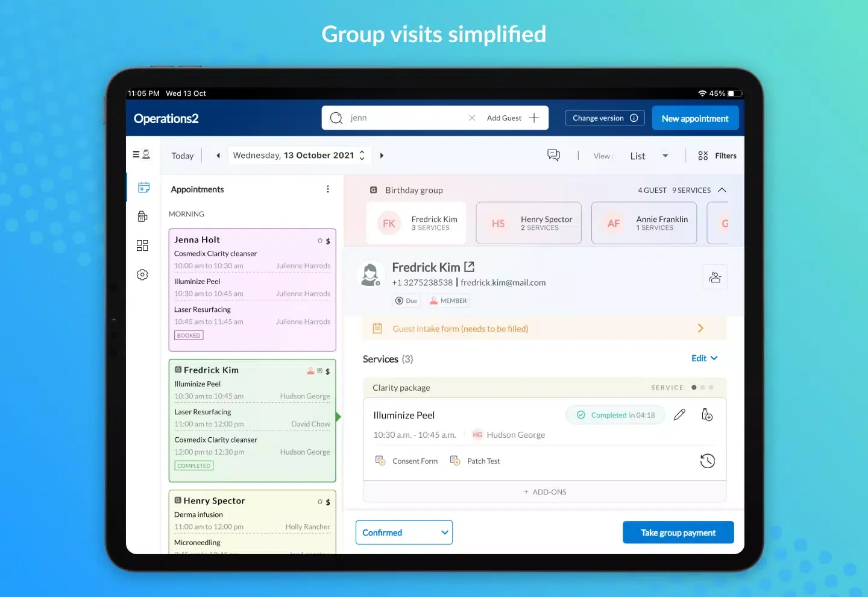This screenshot has height=597, width=868.
Task: Click the pencil edit icon for Illuminize Peel
Action: click(679, 415)
